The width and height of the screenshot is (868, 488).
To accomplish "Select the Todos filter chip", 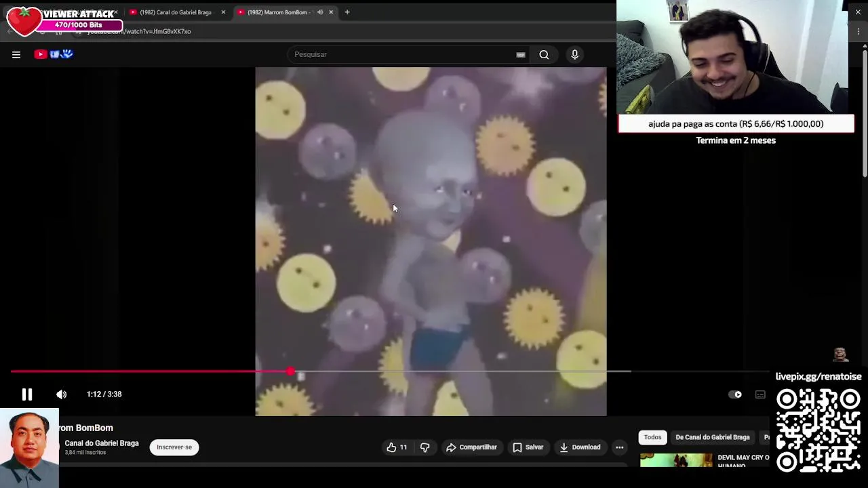I will point(652,437).
